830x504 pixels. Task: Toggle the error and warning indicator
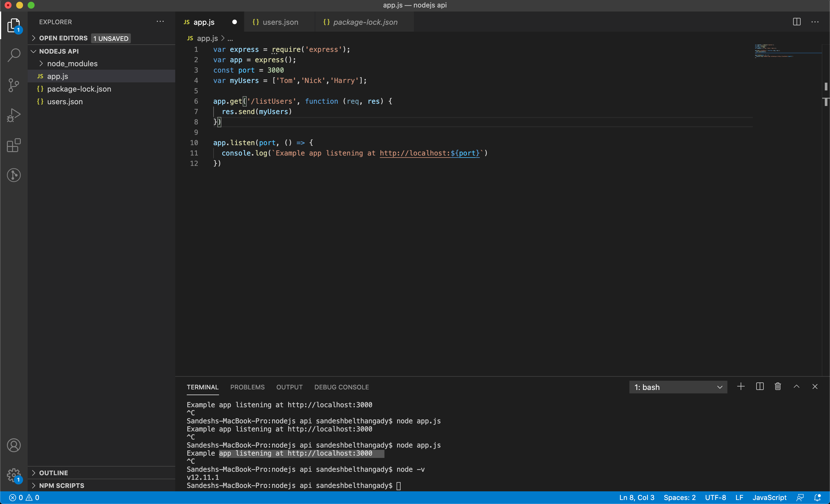pyautogui.click(x=24, y=498)
